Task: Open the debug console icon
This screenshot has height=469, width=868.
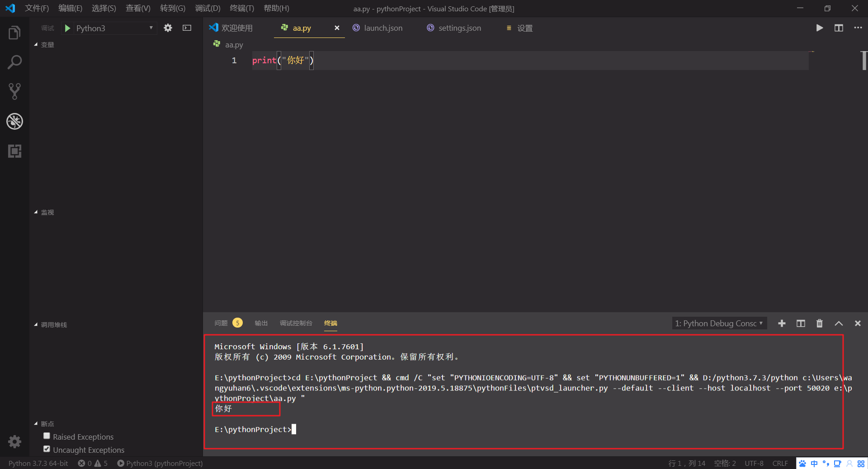Action: click(187, 28)
